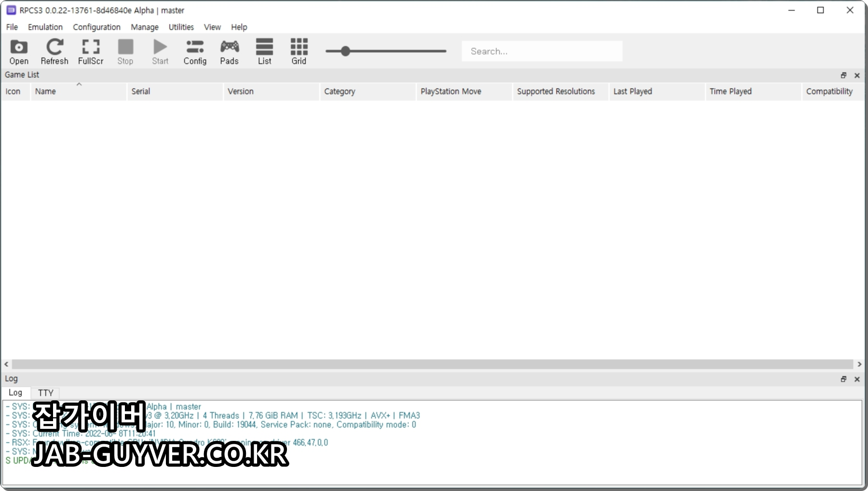The image size is (868, 491).
Task: Open the Emulation menu
Action: [45, 27]
